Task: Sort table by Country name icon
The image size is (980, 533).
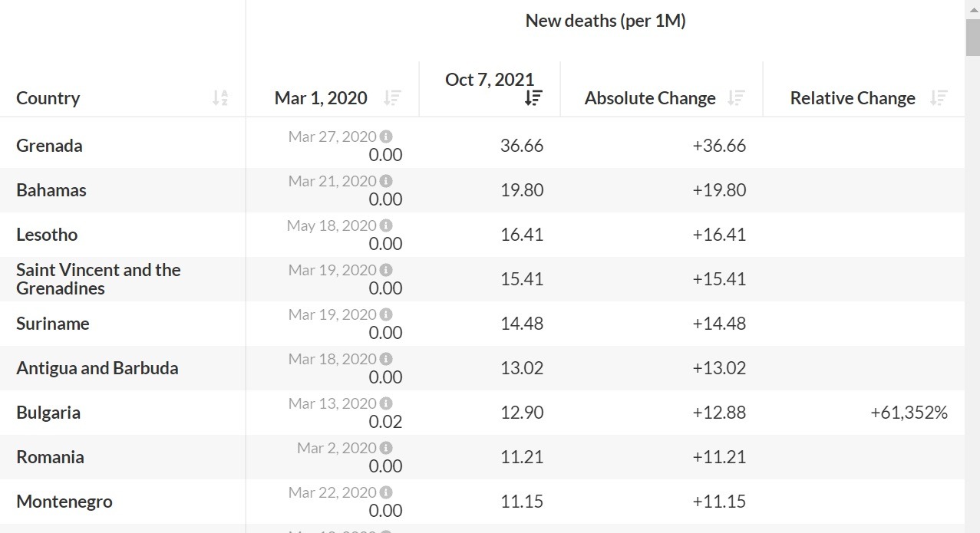Action: point(220,98)
